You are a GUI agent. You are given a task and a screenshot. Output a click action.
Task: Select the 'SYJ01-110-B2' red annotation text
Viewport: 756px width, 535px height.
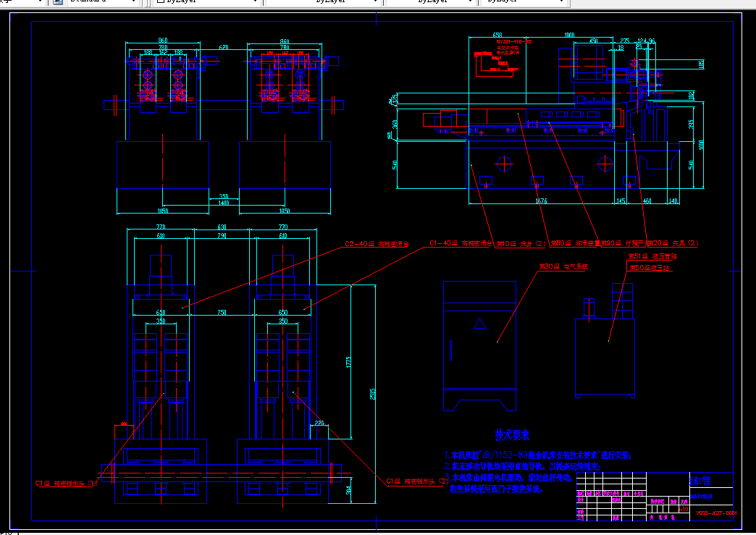click(514, 42)
